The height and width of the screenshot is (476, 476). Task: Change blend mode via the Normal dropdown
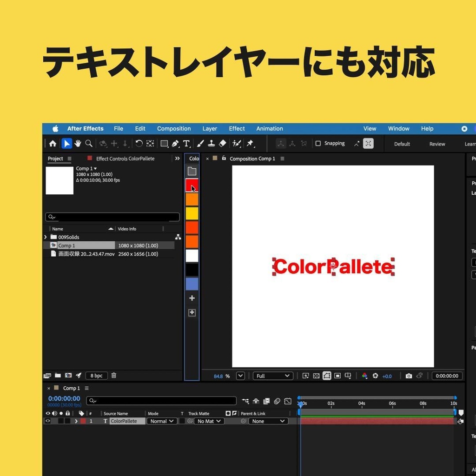pos(162,421)
